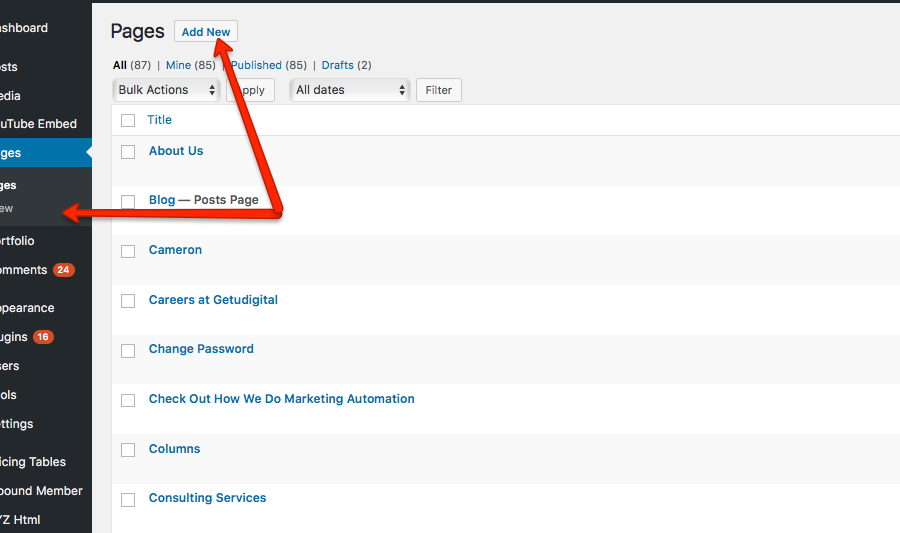Open the Settings sidebar menu

point(17,424)
